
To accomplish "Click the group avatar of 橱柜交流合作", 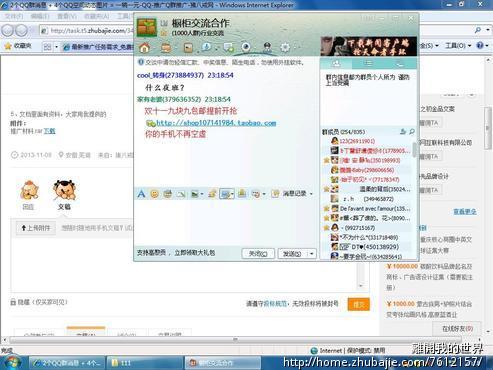I will pyautogui.click(x=147, y=27).
